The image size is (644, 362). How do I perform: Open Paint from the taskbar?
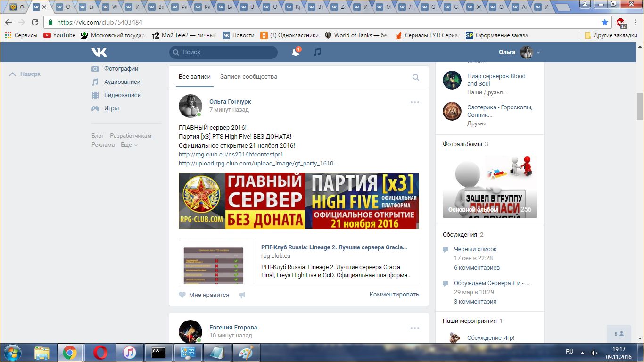pos(247,352)
